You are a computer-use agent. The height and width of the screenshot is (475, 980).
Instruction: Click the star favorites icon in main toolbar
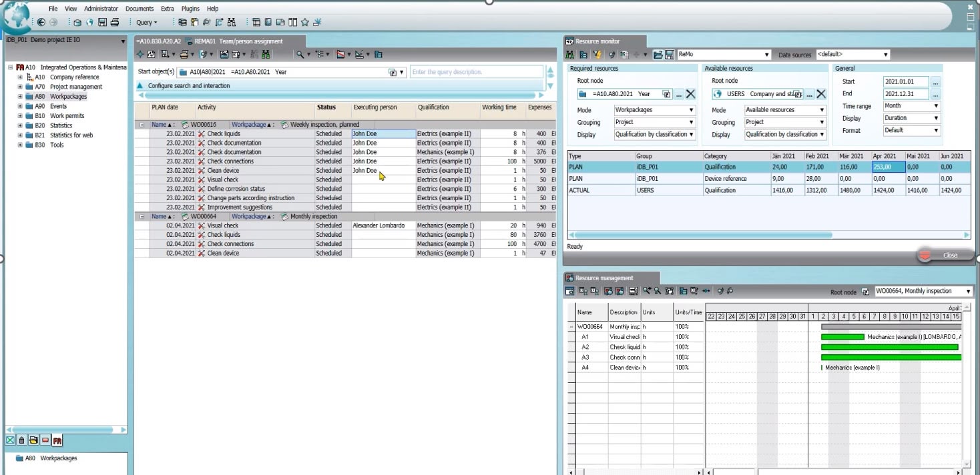point(305,22)
